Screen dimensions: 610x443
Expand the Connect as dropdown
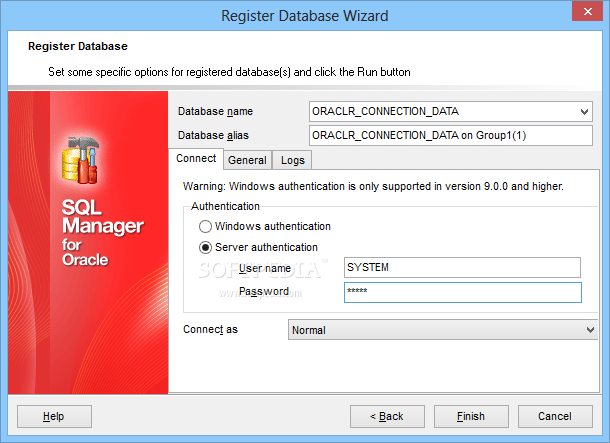[590, 330]
